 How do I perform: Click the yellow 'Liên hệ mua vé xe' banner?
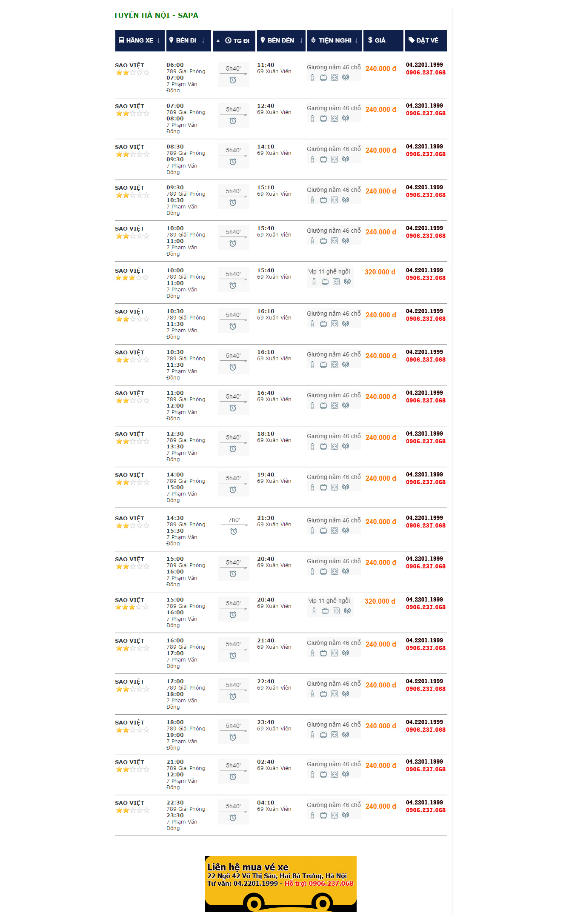[280, 884]
